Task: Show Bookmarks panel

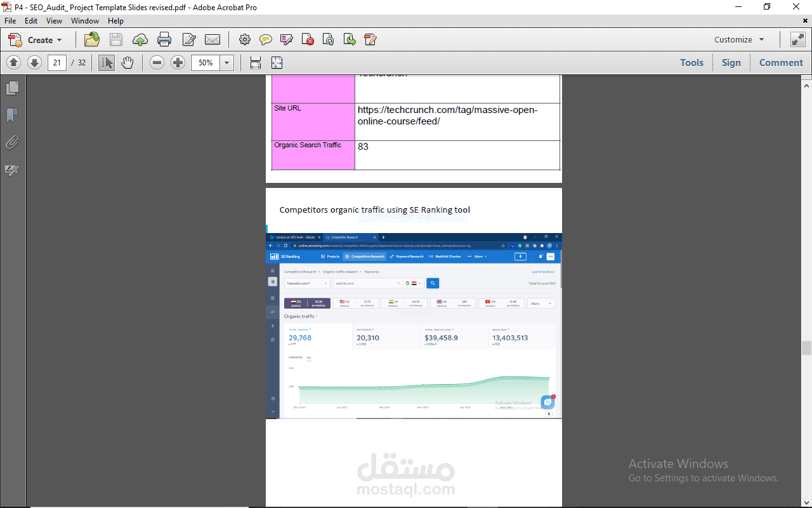Action: point(12,115)
